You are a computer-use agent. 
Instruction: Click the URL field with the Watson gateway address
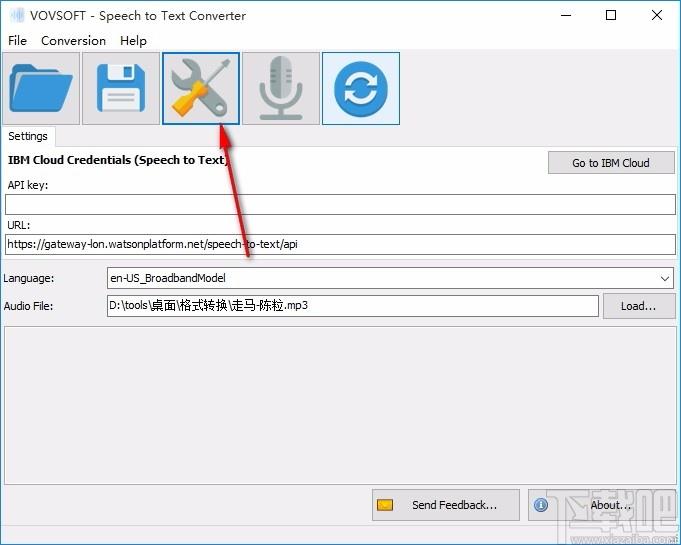(340, 244)
